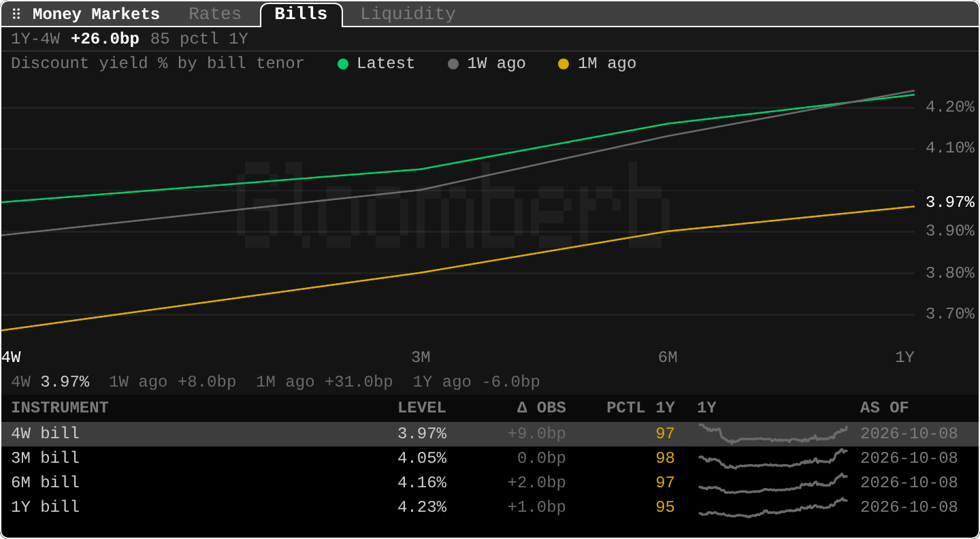The image size is (980, 539).
Task: Click the 4.16% level for 6M bill
Action: coord(422,483)
